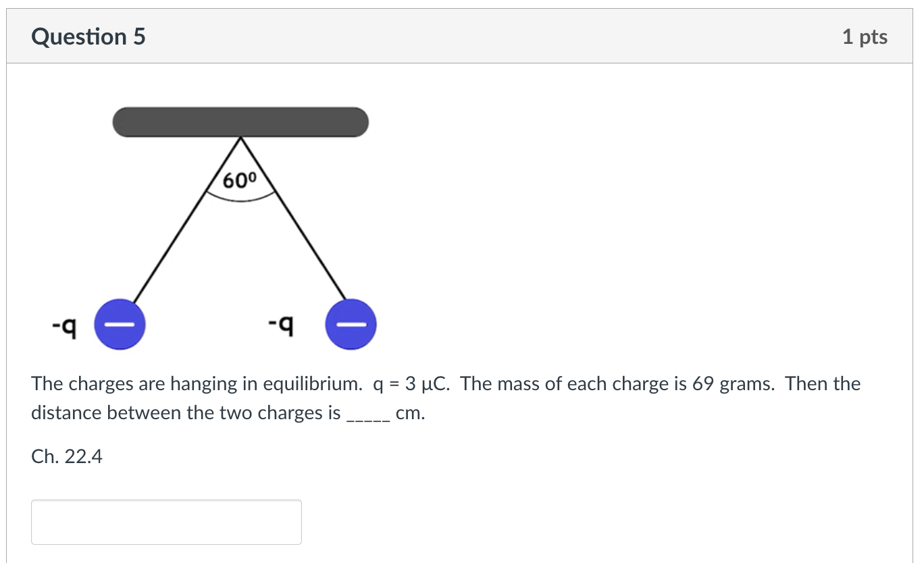Click the Ch. 22.4 reference text

pos(67,456)
